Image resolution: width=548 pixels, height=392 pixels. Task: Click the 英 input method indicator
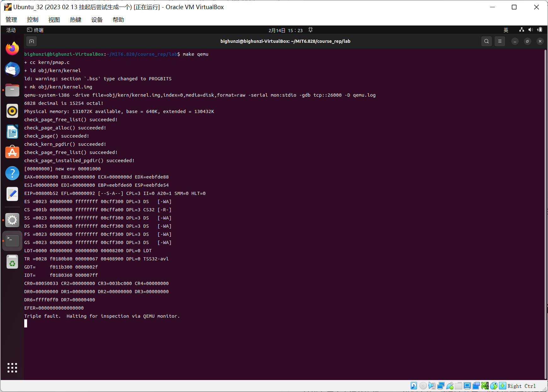pyautogui.click(x=506, y=30)
